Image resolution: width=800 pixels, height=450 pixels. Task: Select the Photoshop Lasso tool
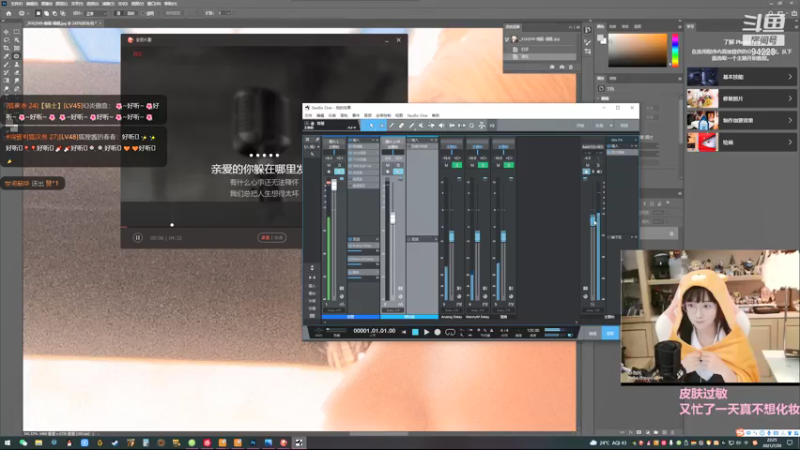pyautogui.click(x=6, y=40)
